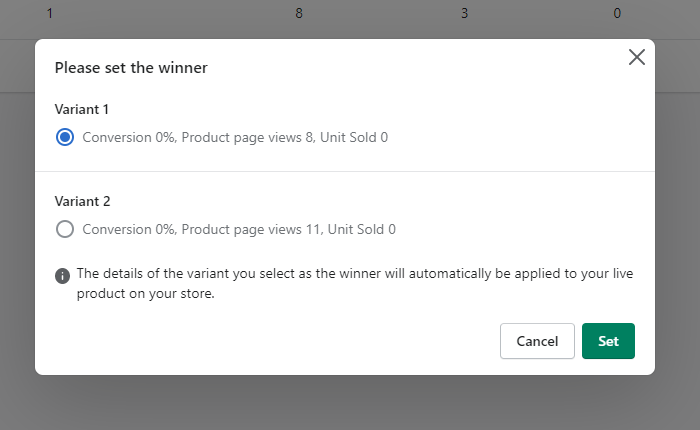This screenshot has width=700, height=430.
Task: Click the Variant 2 page views 11 label
Action: click(239, 229)
